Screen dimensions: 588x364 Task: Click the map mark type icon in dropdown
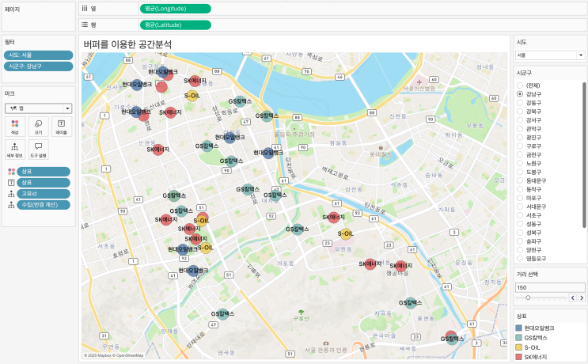click(13, 108)
